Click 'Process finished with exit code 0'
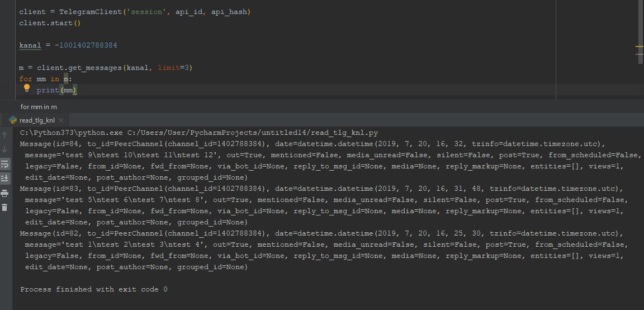Screen dimensions: 644x310 [x=94, y=289]
